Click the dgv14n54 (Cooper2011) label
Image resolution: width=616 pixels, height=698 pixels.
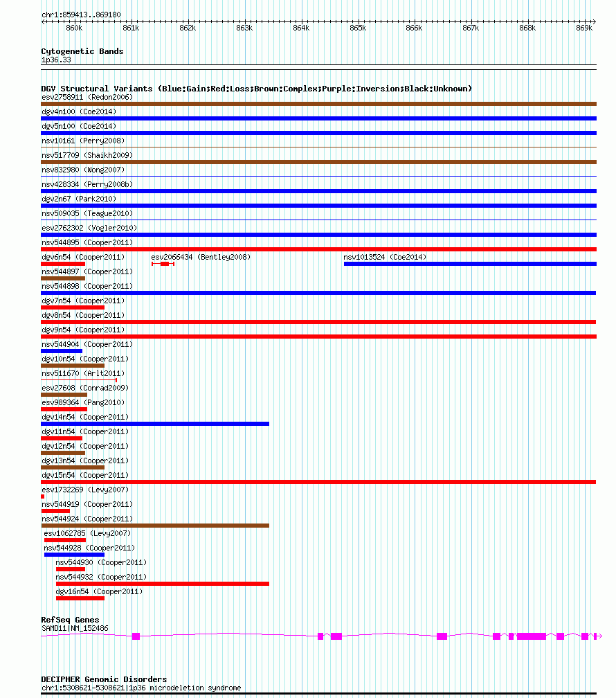click(85, 417)
